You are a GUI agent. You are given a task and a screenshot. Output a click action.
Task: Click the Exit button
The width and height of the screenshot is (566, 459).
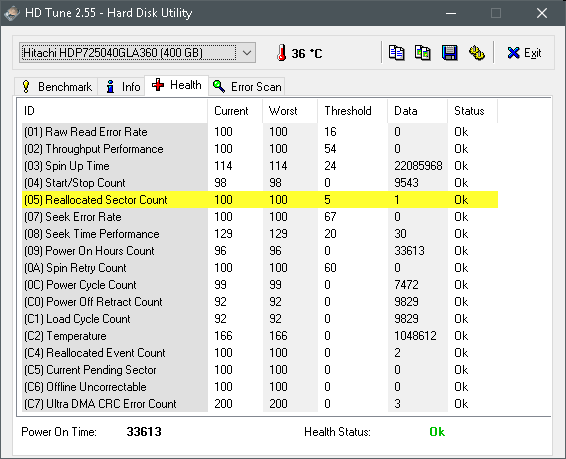(524, 53)
